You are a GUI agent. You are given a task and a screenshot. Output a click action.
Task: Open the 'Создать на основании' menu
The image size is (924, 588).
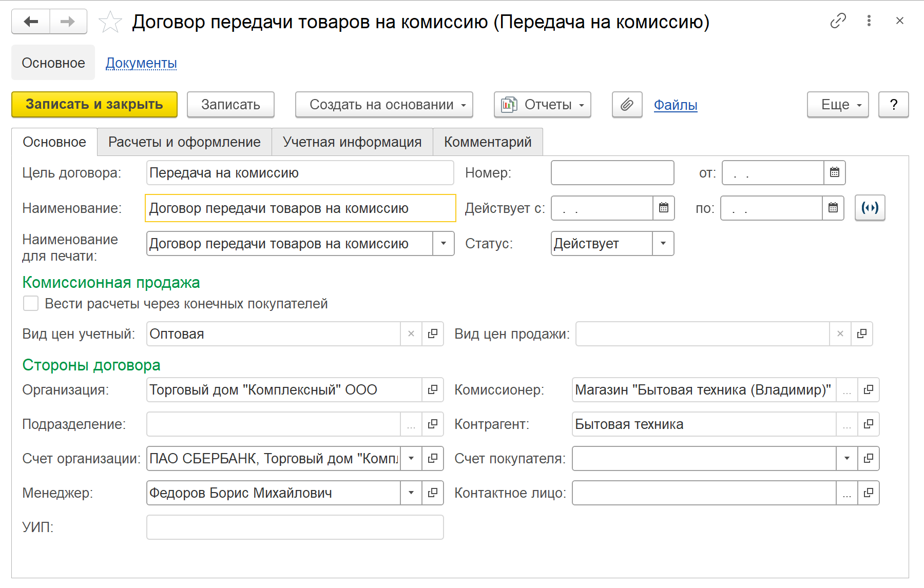click(383, 105)
